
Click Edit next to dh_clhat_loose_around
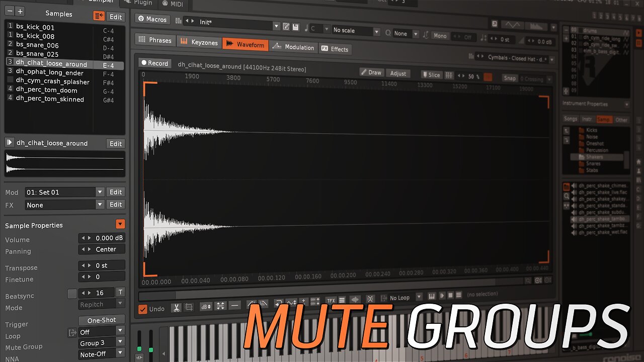115,143
